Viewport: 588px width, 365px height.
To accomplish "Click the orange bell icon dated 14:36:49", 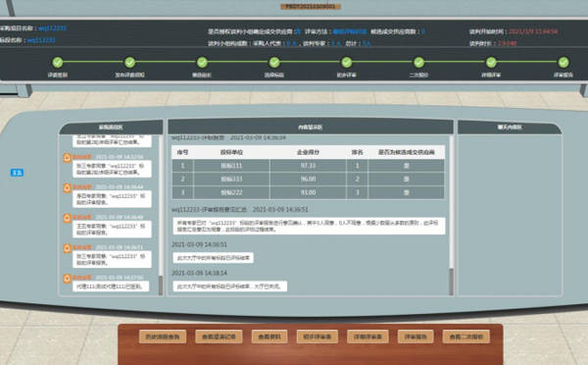I will click(67, 218).
